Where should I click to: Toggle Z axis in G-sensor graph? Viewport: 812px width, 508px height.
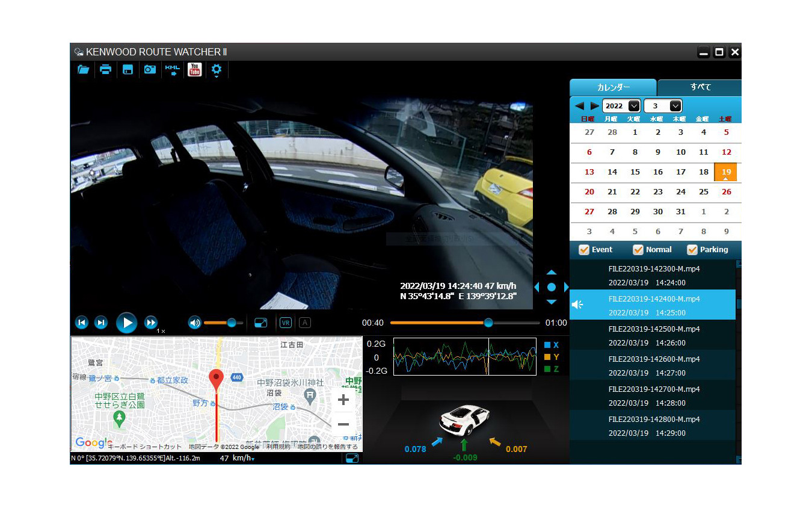[551, 369]
